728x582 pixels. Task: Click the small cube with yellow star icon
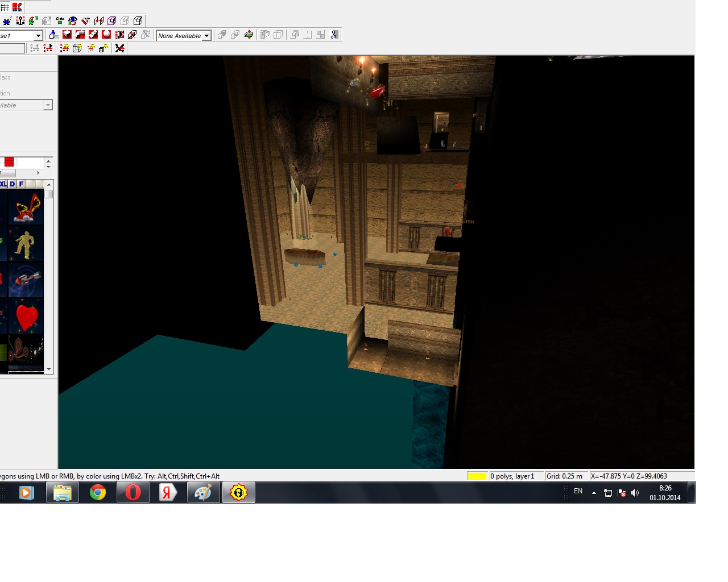click(x=104, y=48)
